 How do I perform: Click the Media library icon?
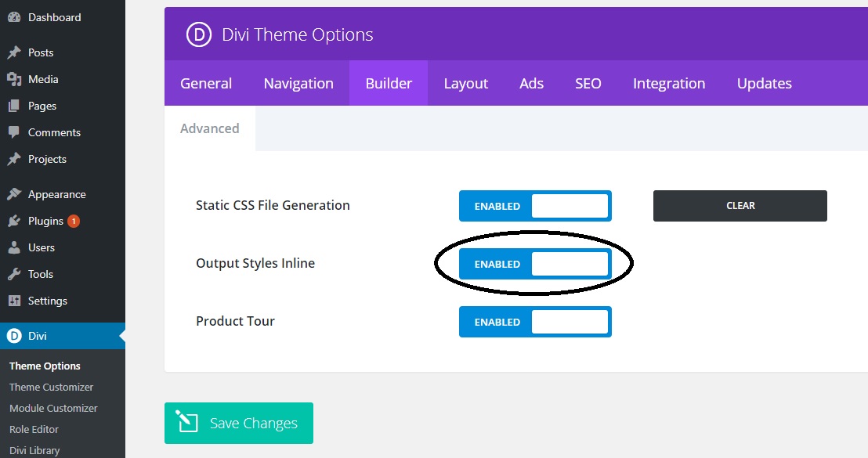pos(14,79)
